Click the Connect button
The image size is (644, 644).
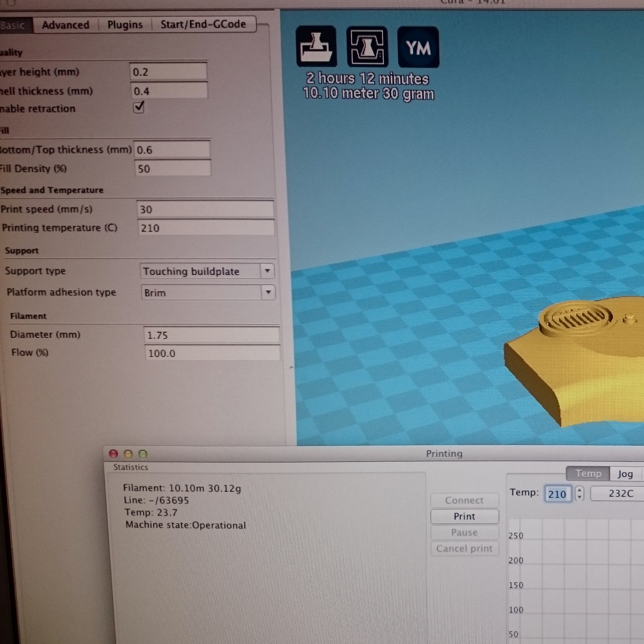tap(464, 500)
